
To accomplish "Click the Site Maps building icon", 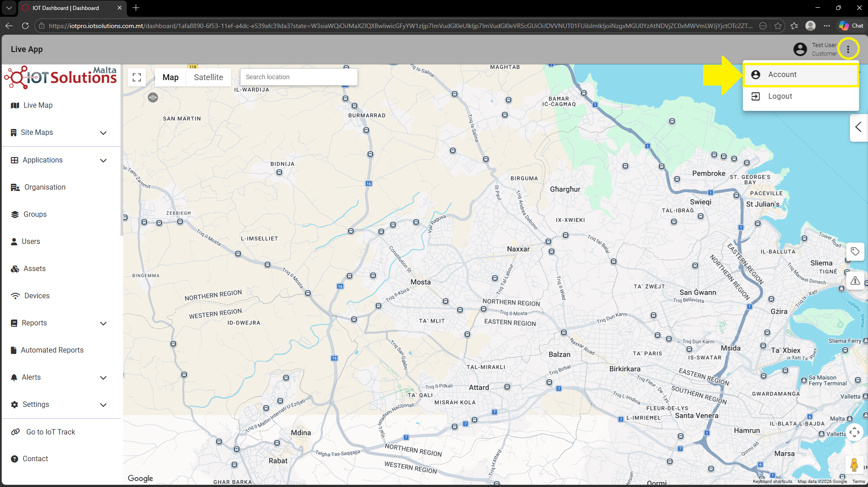I will 14,133.
